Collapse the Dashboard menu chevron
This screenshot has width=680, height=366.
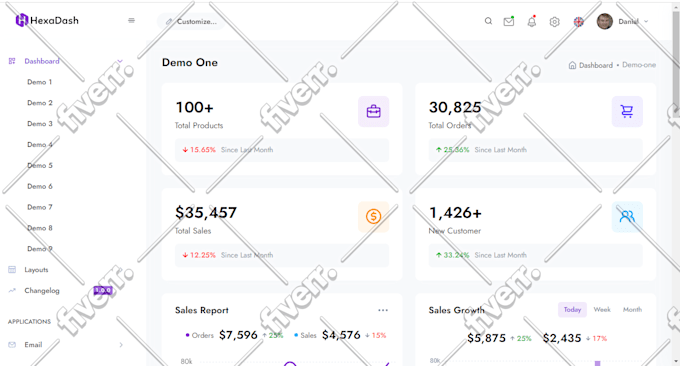[x=120, y=61]
